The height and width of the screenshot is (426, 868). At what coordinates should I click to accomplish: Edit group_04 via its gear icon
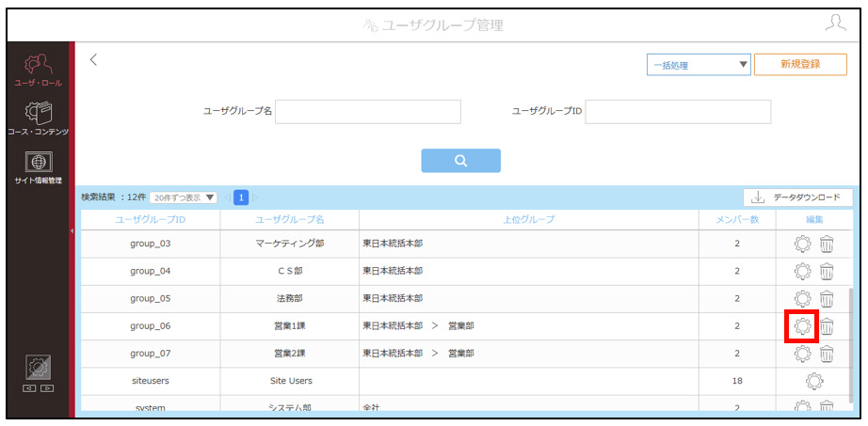coord(802,271)
